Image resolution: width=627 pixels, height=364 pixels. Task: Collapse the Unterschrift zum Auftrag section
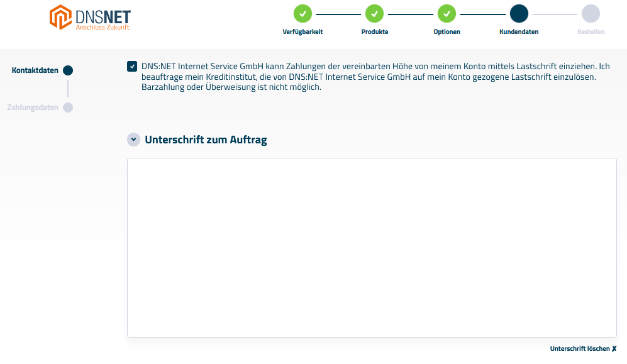[133, 140]
